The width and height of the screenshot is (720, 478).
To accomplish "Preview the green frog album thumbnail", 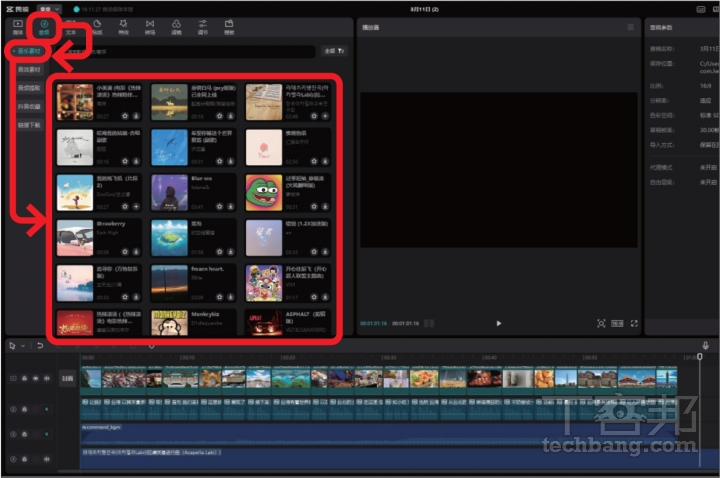I will [x=264, y=192].
